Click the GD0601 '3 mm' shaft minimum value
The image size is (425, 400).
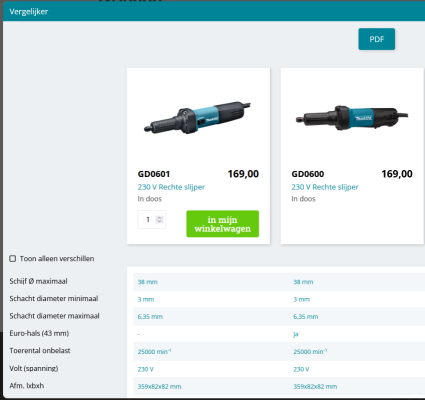click(146, 299)
